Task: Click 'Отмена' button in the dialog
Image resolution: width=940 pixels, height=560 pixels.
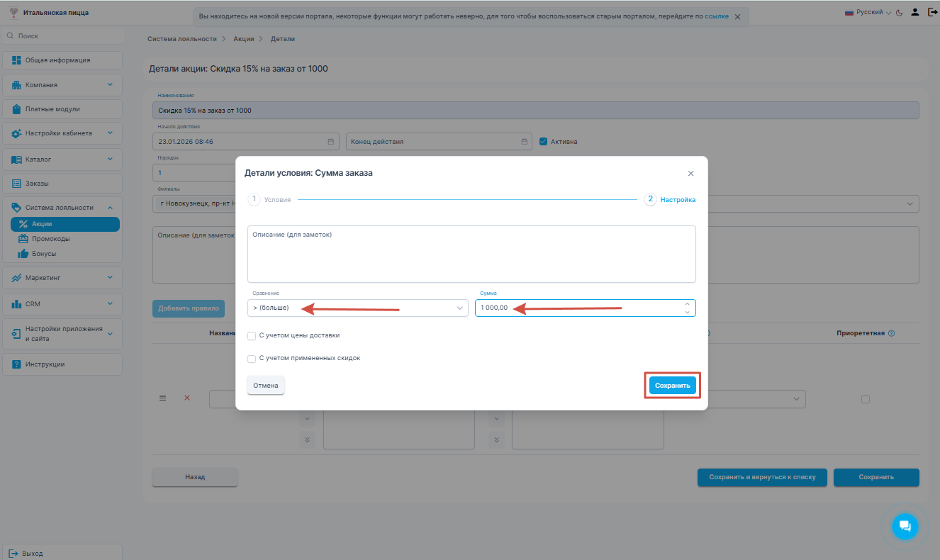Action: pyautogui.click(x=266, y=386)
